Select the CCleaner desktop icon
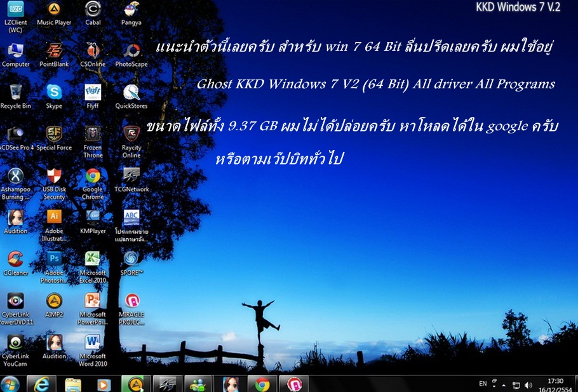The width and height of the screenshot is (578, 392). click(x=15, y=264)
